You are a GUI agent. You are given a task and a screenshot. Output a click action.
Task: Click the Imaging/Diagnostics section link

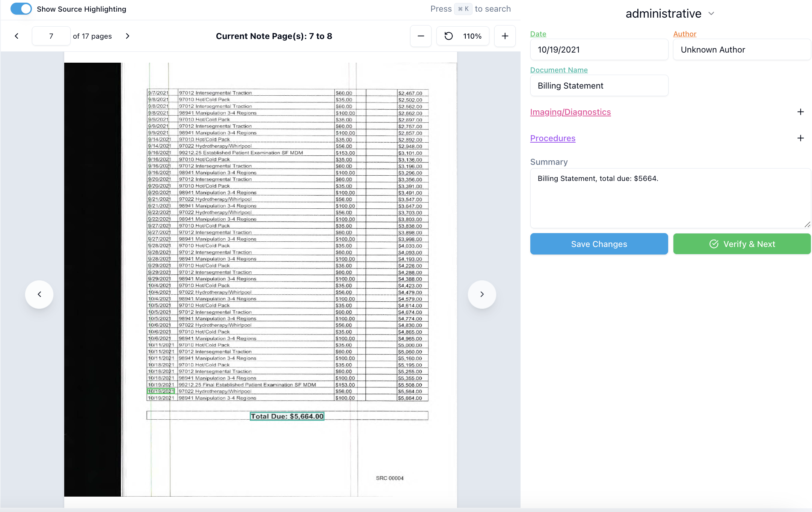[x=570, y=112]
